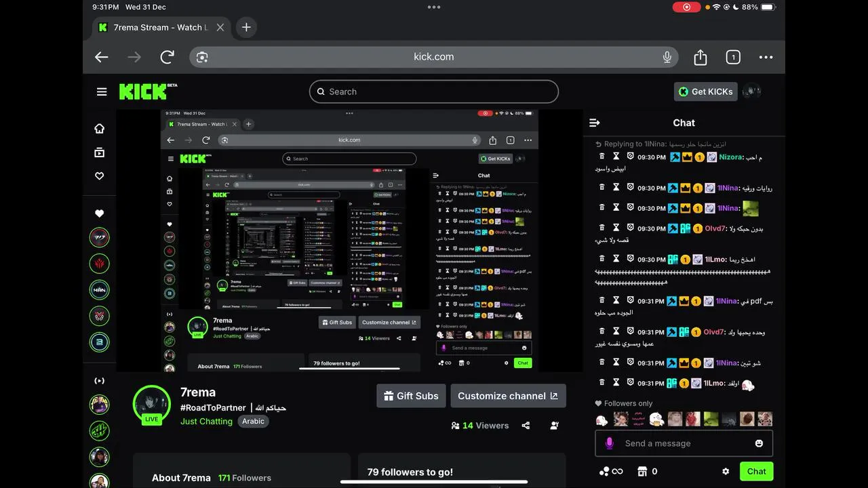Viewport: 868px width, 488px height.
Task: Click 171 Followers text
Action: 245,478
